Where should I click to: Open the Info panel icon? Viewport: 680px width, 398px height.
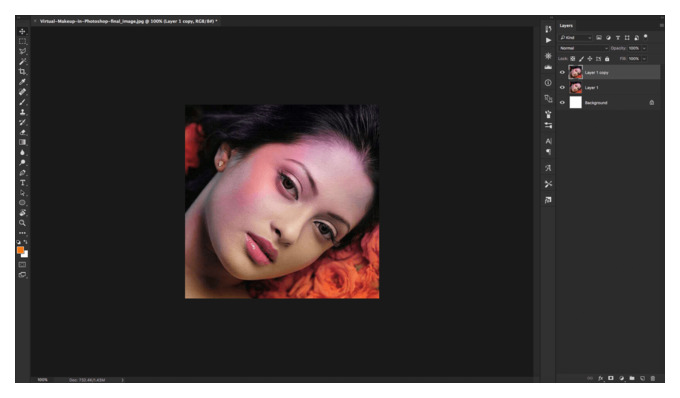point(548,83)
